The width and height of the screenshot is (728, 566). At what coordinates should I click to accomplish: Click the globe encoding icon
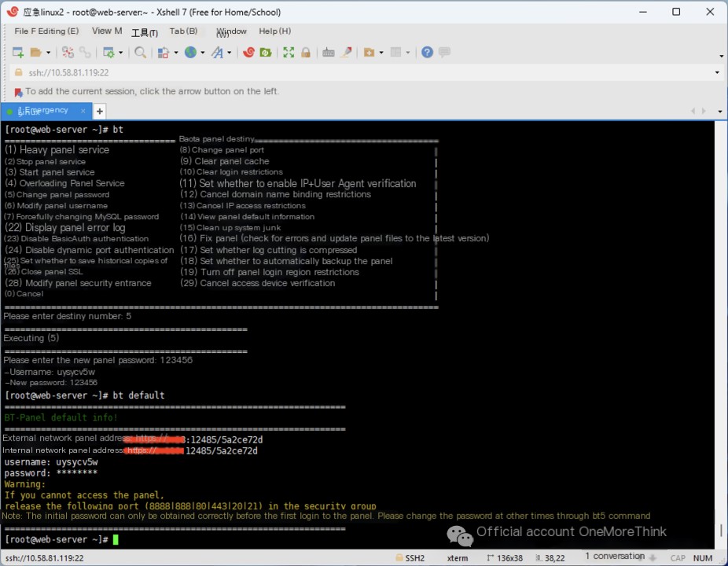click(190, 53)
